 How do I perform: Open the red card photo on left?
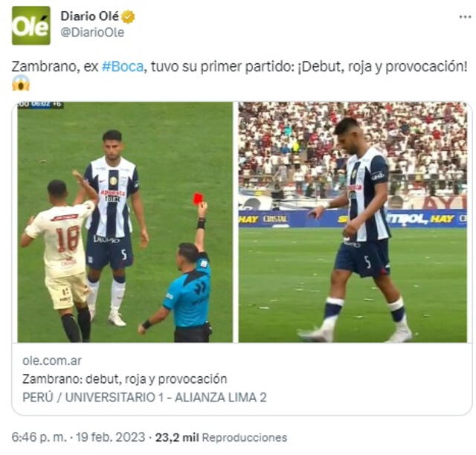point(125,222)
